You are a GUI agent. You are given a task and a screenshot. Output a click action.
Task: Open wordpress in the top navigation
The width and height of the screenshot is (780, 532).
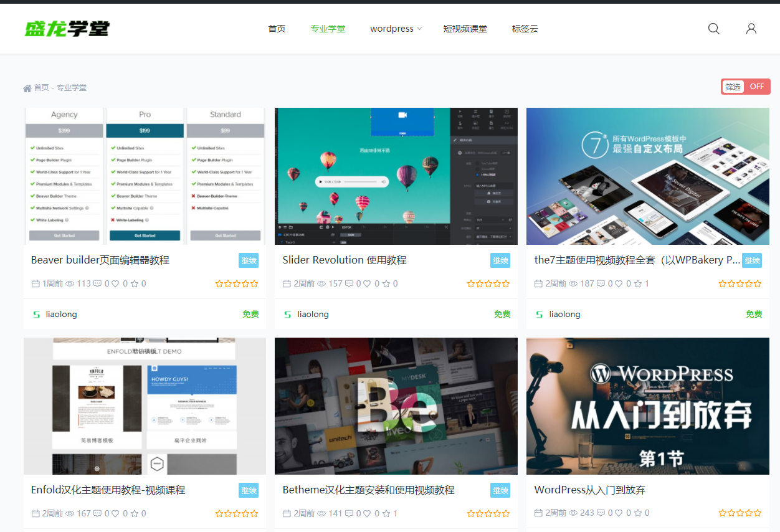[x=392, y=29]
